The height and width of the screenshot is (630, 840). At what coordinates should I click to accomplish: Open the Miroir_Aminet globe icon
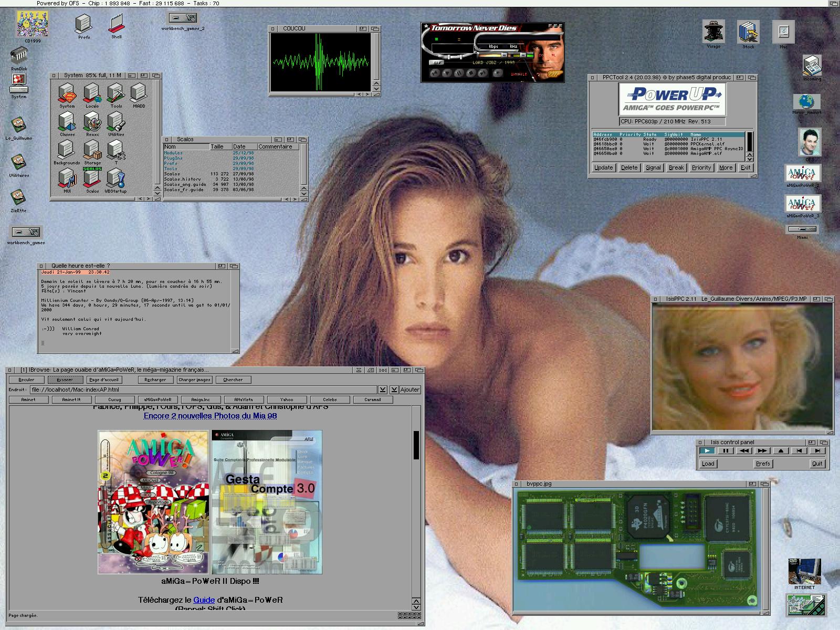point(806,102)
